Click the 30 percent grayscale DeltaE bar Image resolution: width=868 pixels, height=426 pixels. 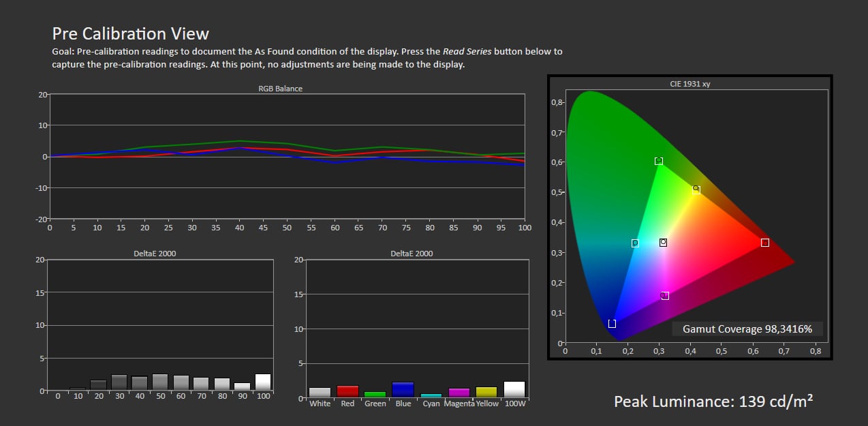click(119, 382)
